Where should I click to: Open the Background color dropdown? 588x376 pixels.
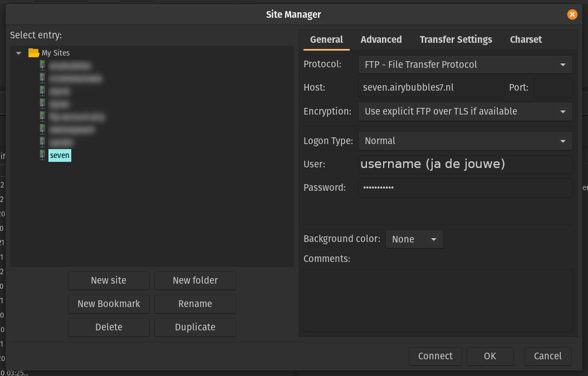point(414,239)
